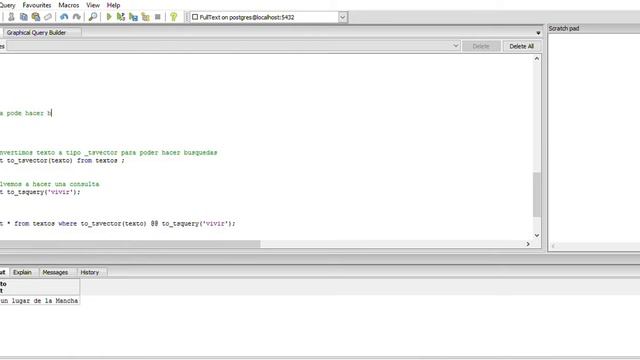Click the Execute pgScript icon
Viewport: 640px width, 360px height.
pos(121,17)
